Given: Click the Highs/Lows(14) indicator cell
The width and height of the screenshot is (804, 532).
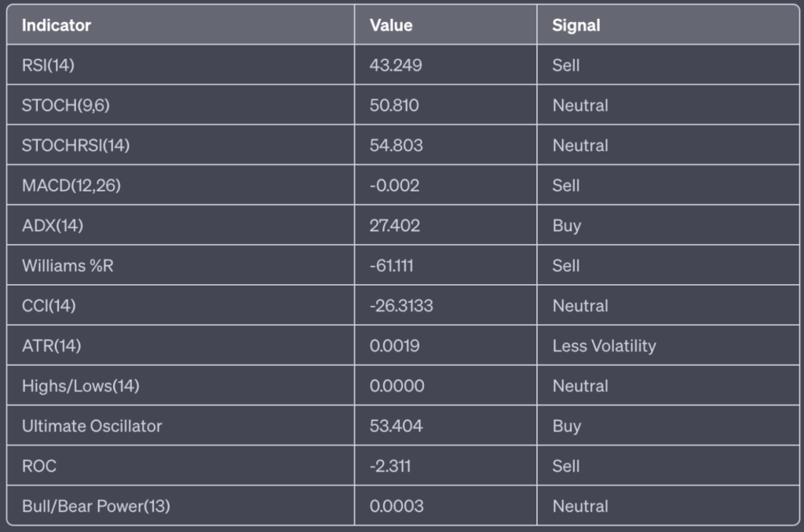Looking at the screenshot, I should pos(181,386).
